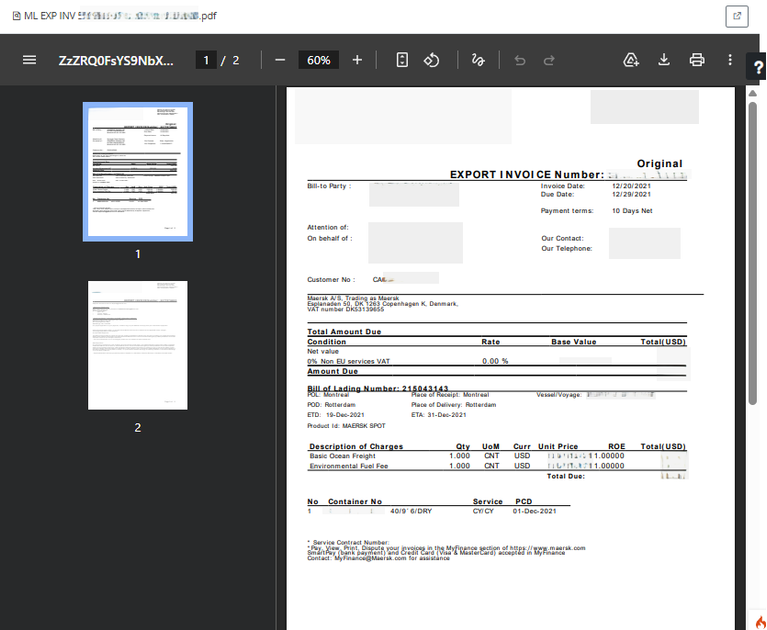Click the fit to page icon

point(402,60)
